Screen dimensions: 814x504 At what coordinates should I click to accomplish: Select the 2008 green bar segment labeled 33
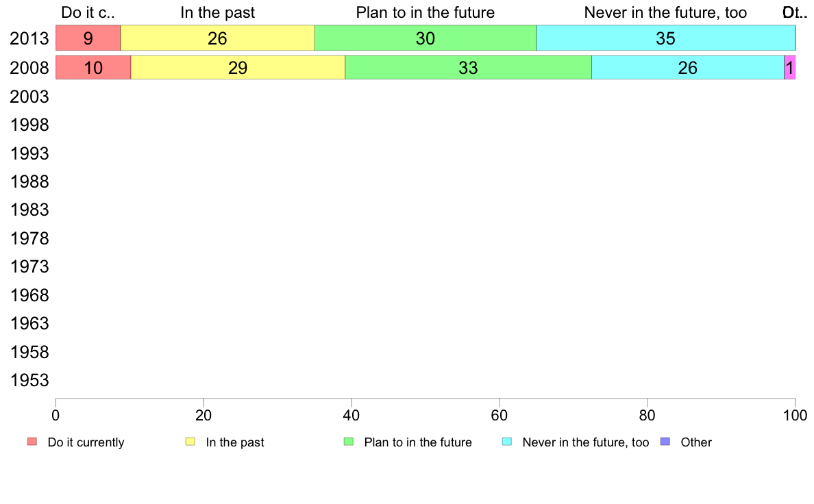click(x=468, y=68)
